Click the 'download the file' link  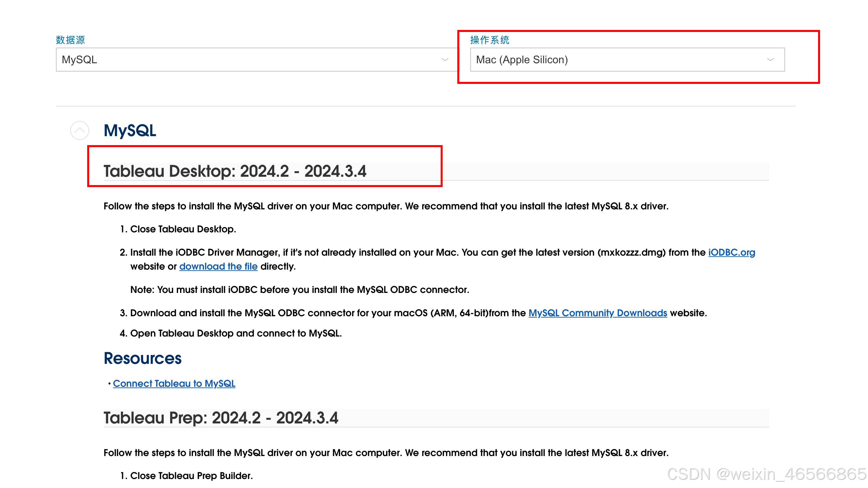(218, 266)
